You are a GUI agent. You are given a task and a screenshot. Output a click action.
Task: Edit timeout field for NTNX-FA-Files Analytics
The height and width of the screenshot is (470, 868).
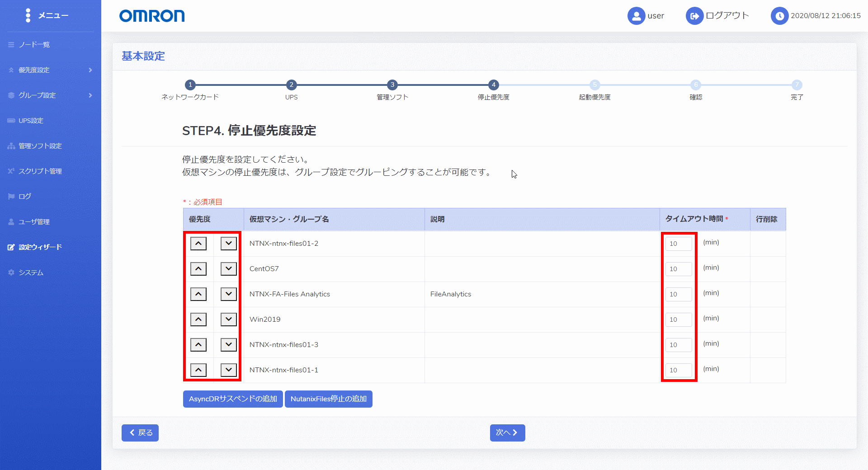(679, 294)
